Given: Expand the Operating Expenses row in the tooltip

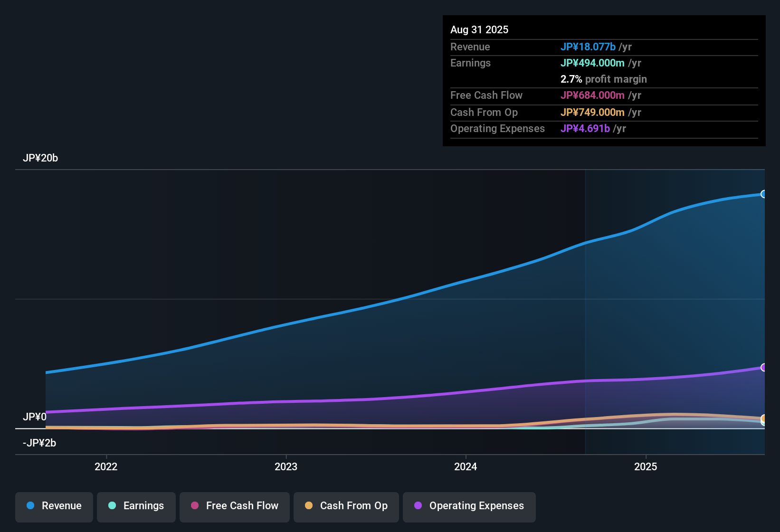Looking at the screenshot, I should (x=497, y=128).
